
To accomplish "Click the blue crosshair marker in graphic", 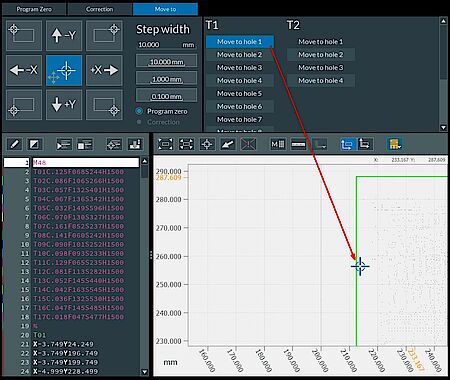I will pyautogui.click(x=360, y=266).
